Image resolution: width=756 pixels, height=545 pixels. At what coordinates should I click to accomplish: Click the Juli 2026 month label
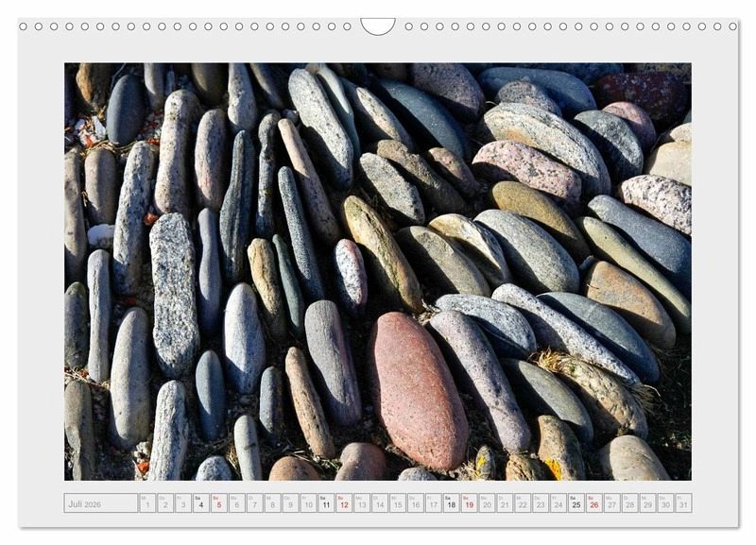pos(100,502)
